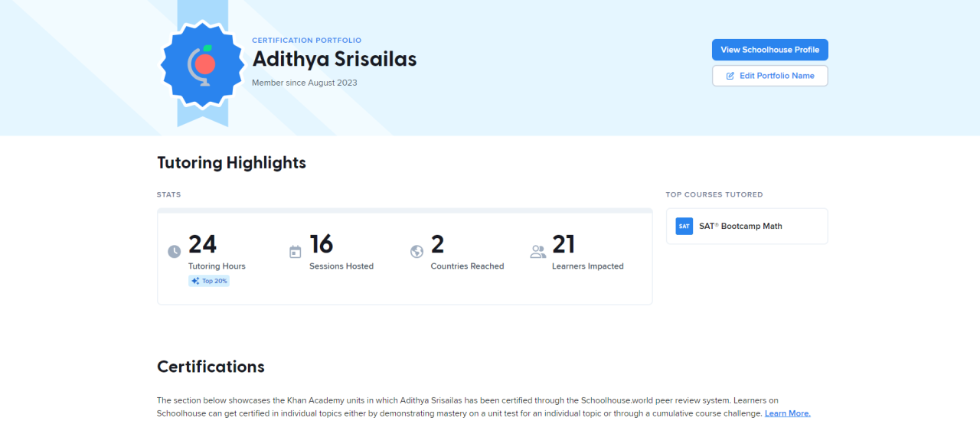This screenshot has width=980, height=447.
Task: Click the 16 sessions hosted number
Action: tap(322, 244)
